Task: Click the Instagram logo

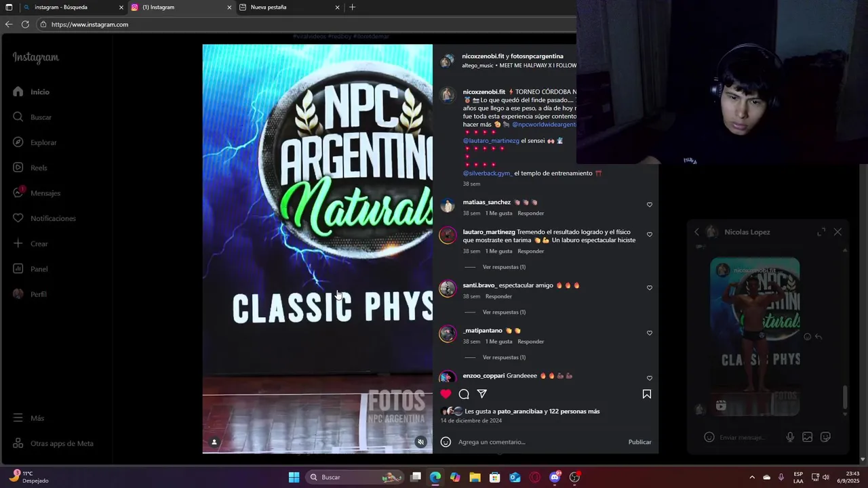Action: [x=36, y=58]
